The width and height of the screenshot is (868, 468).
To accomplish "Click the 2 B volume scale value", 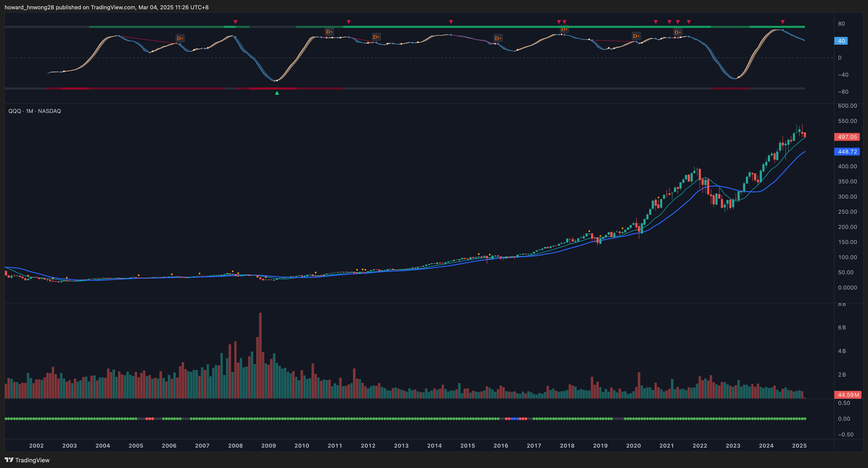I will [x=842, y=375].
